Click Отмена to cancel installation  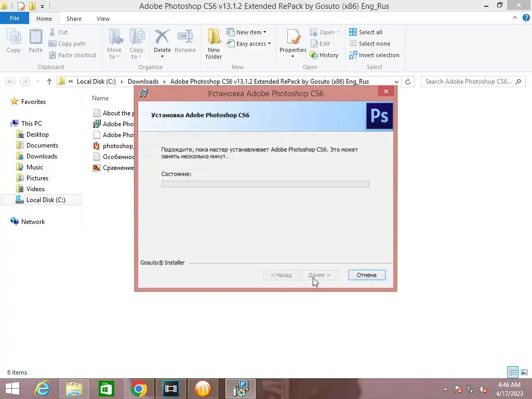[366, 275]
